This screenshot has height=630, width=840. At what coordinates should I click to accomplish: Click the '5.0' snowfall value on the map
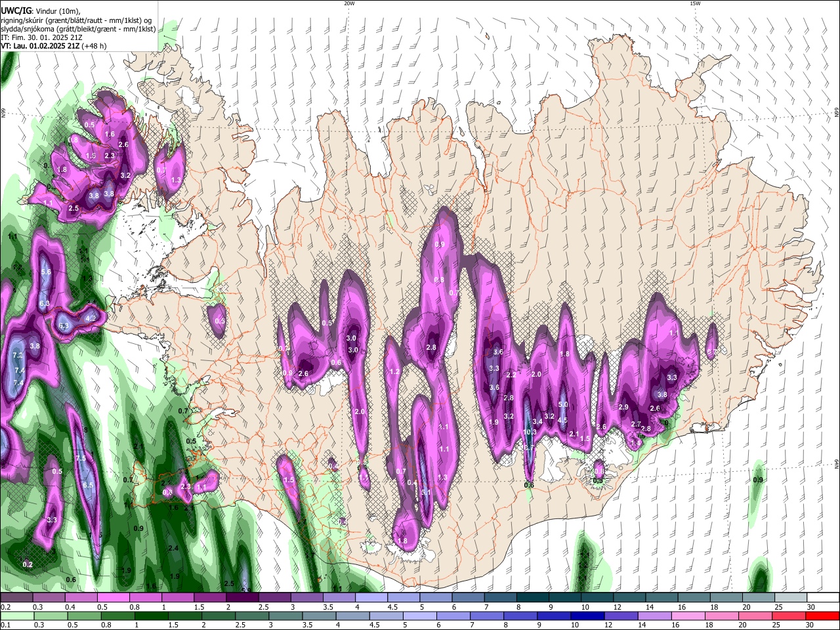tap(563, 405)
